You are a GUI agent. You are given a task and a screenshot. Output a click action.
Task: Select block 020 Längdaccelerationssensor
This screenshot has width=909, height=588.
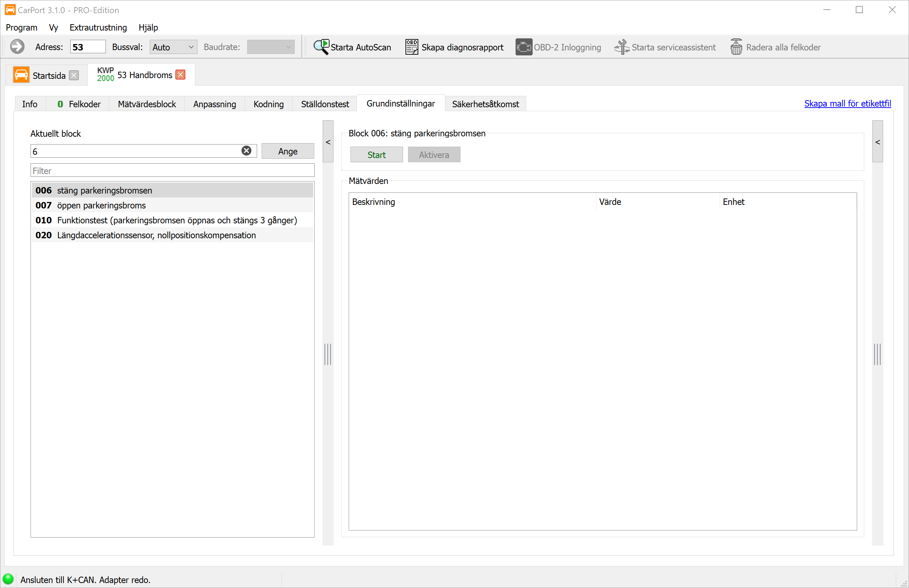tap(173, 235)
